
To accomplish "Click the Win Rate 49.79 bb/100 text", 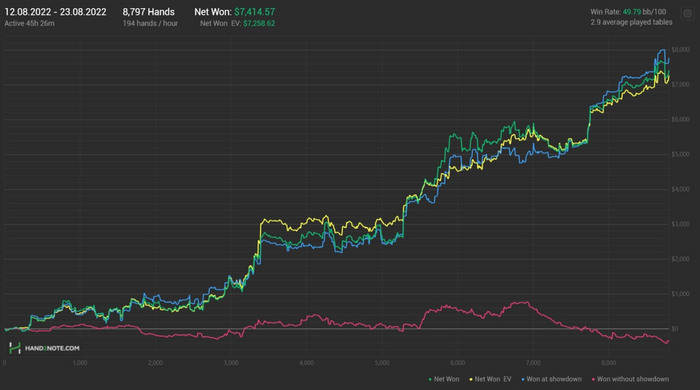I will 628,12.
